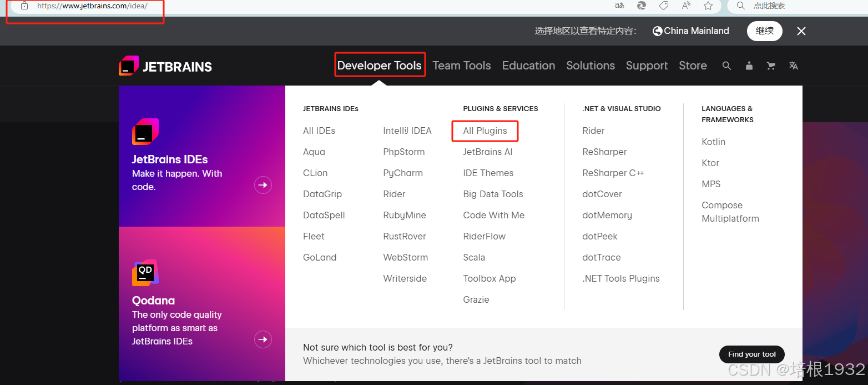Open the CLion link

pyautogui.click(x=315, y=173)
